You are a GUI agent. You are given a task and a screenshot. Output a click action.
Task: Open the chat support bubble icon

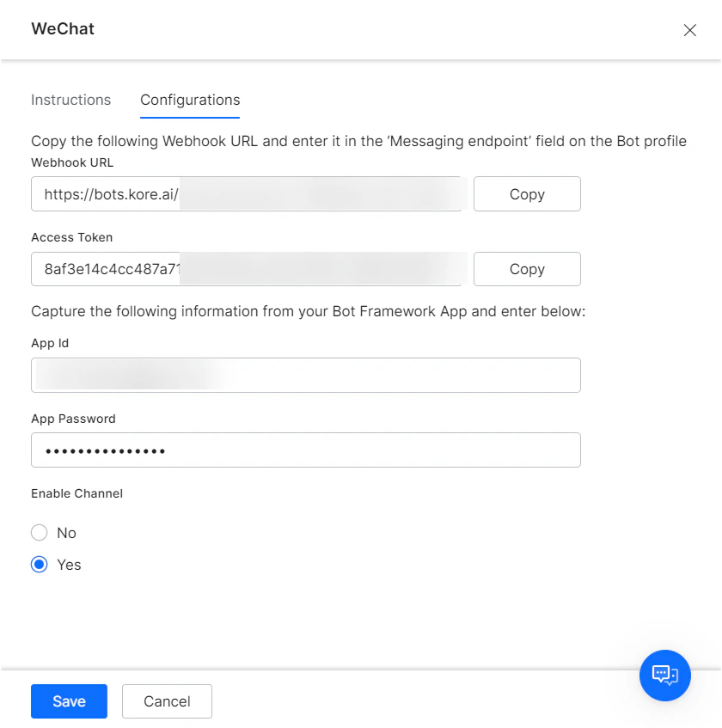pos(664,676)
